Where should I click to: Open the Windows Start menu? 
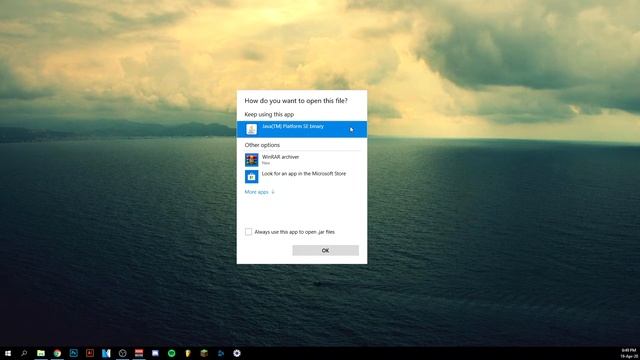pyautogui.click(x=8, y=353)
